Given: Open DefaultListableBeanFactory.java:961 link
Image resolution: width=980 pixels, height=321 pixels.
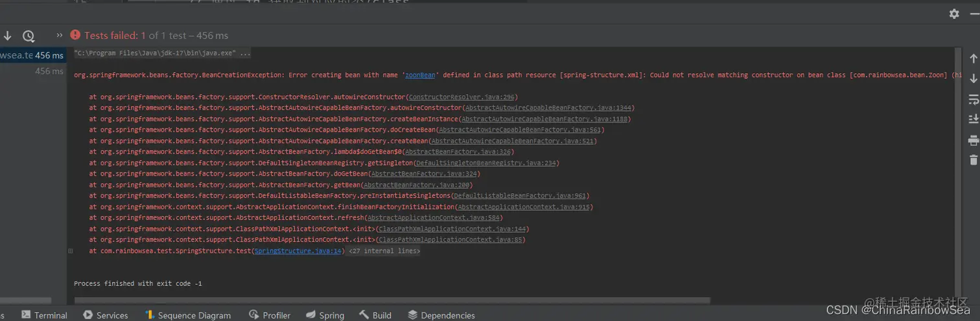Looking at the screenshot, I should [520, 196].
